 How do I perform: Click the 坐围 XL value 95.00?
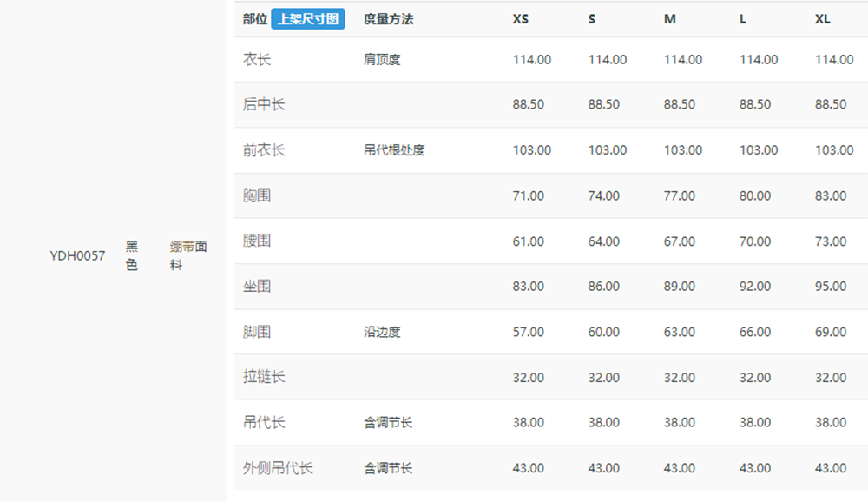(x=831, y=287)
